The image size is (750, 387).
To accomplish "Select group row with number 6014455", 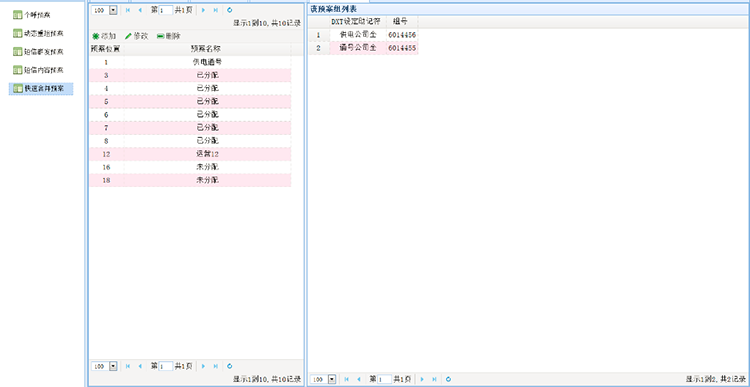I will (x=363, y=48).
